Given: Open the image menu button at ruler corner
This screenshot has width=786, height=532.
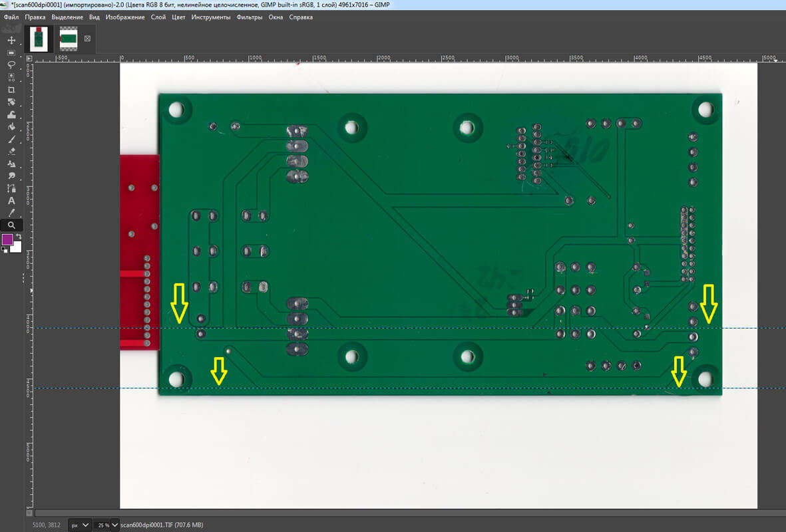Looking at the screenshot, I should pyautogui.click(x=29, y=59).
